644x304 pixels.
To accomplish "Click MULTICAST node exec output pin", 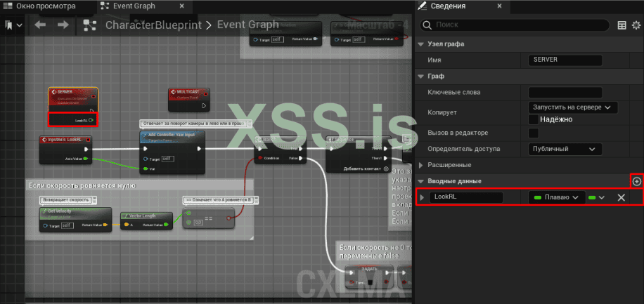I will [x=205, y=106].
